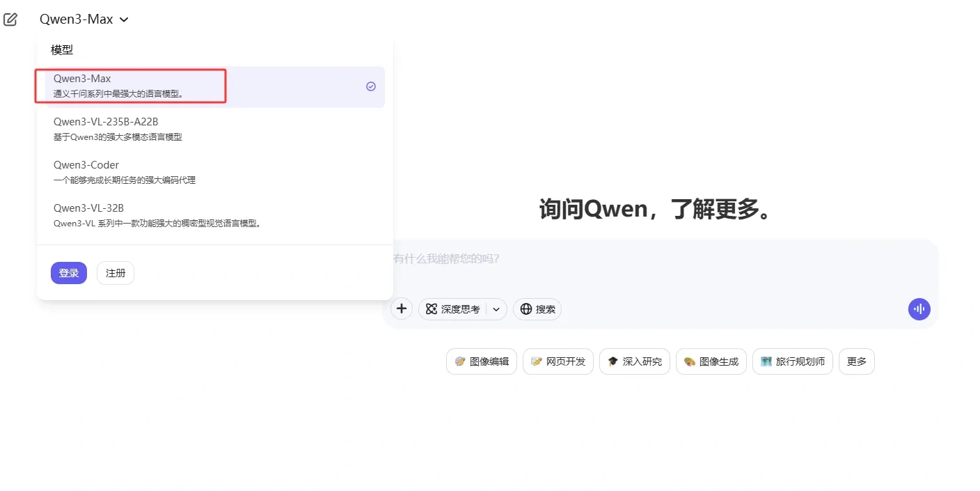980x491 pixels.
Task: Enable the 搜索 web search toggle
Action: 537,309
